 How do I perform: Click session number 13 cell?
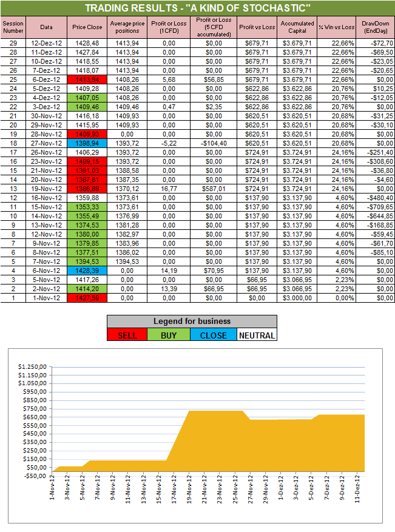[x=13, y=189]
